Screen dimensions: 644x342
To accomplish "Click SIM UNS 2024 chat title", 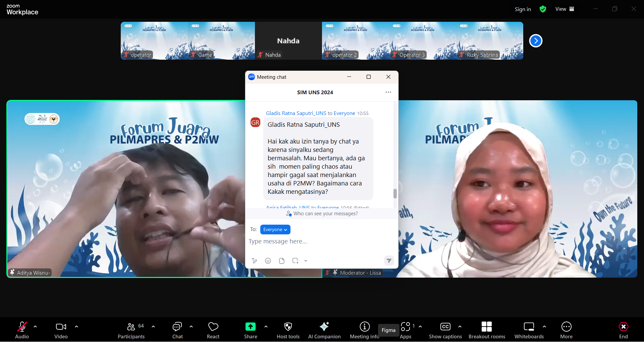I will click(315, 92).
